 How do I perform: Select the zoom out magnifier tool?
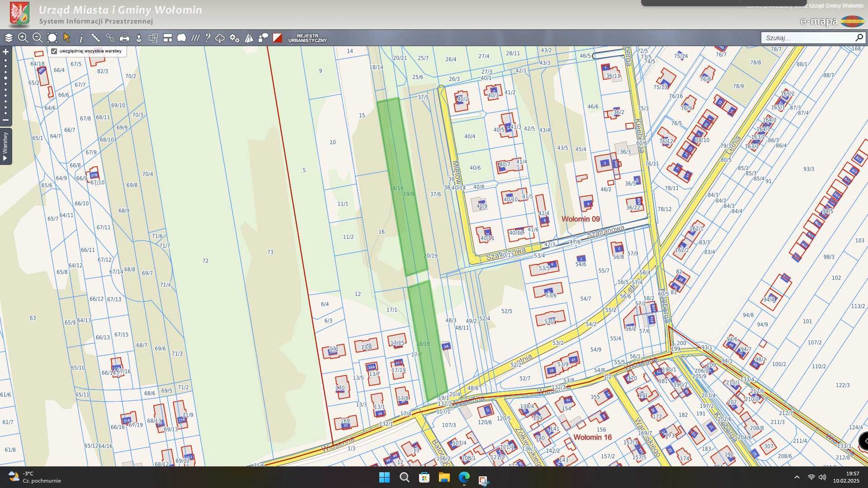click(x=38, y=38)
